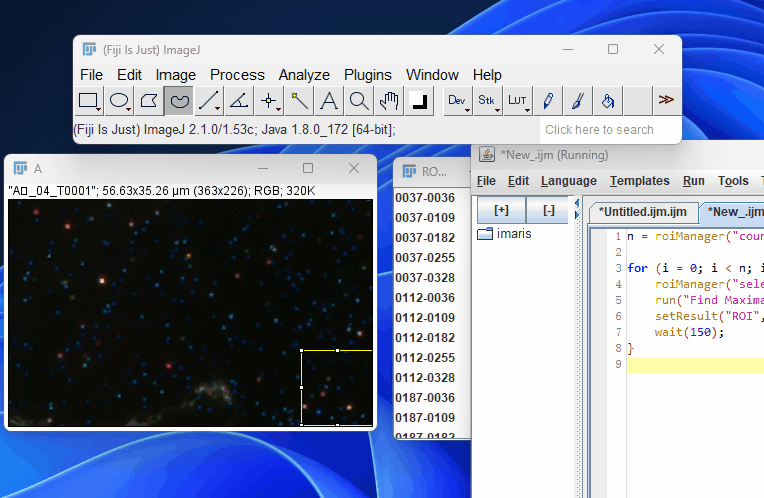Click the script editor window title icon
The height and width of the screenshot is (498, 764).
click(x=486, y=154)
